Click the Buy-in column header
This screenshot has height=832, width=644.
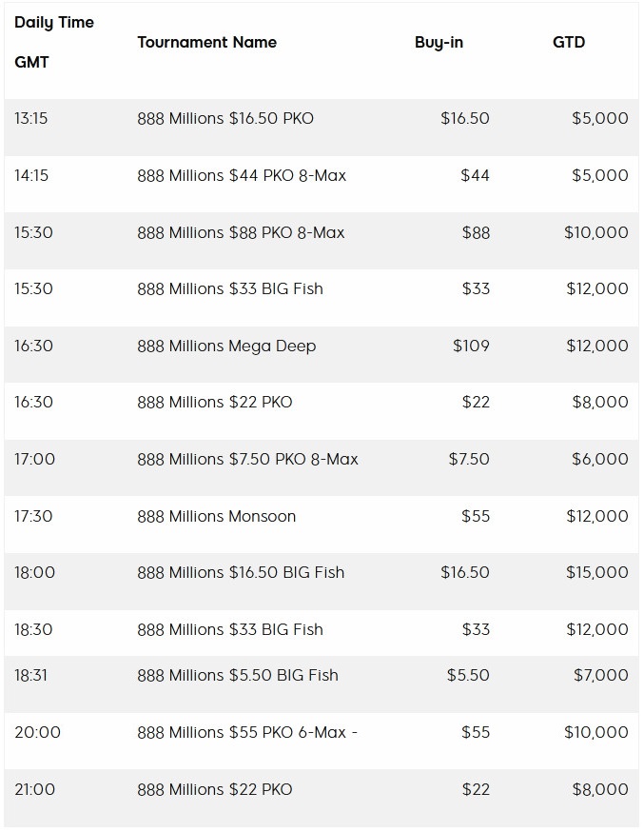[439, 43]
